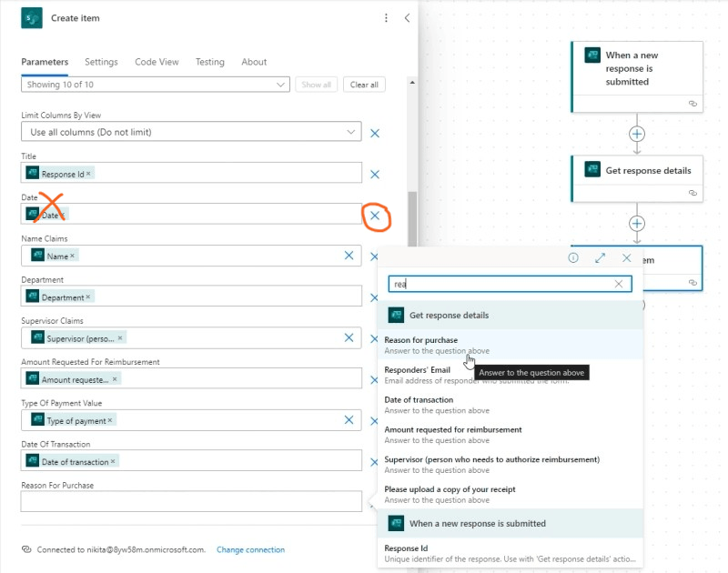Click the dynamic content info icon
The height and width of the screenshot is (573, 728).
tap(573, 257)
